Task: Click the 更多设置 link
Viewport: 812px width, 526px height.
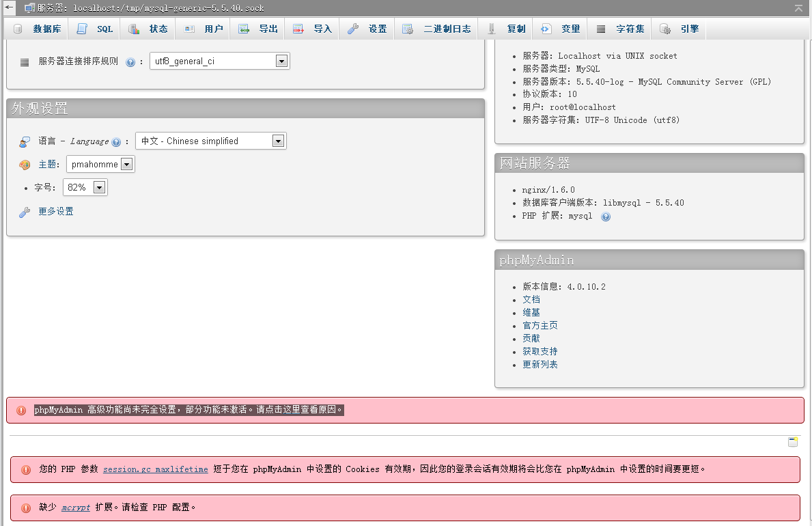Action: coord(56,212)
